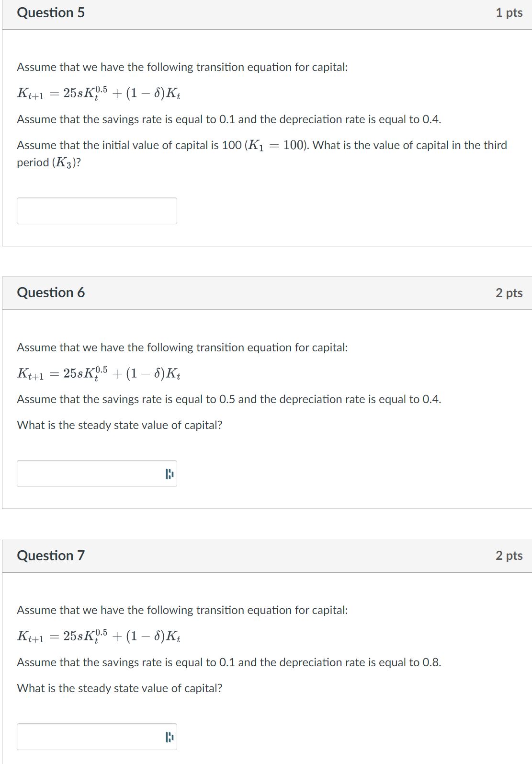Click the Question 6 header
The height and width of the screenshot is (764, 532).
50,292
